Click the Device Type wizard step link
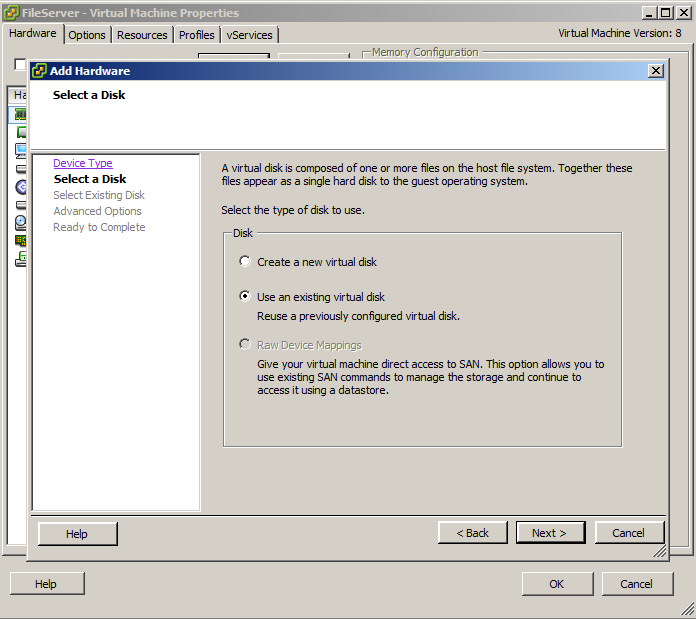Screen dimensions: 696x619 click(82, 163)
